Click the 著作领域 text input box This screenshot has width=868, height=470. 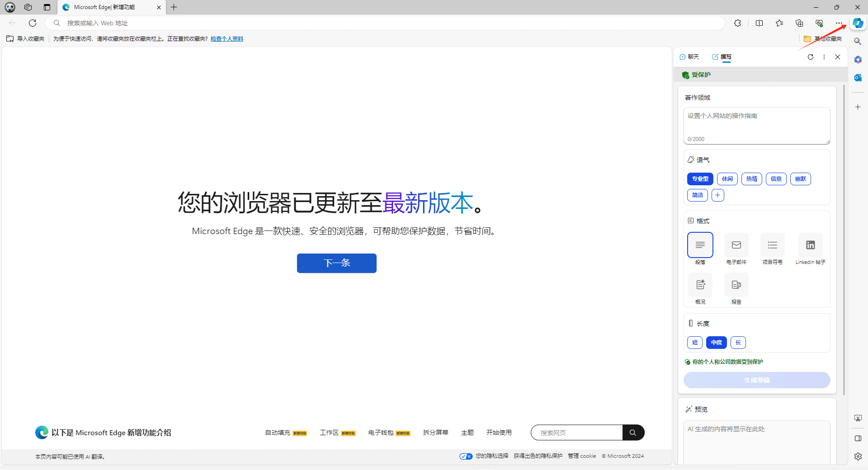tap(757, 126)
